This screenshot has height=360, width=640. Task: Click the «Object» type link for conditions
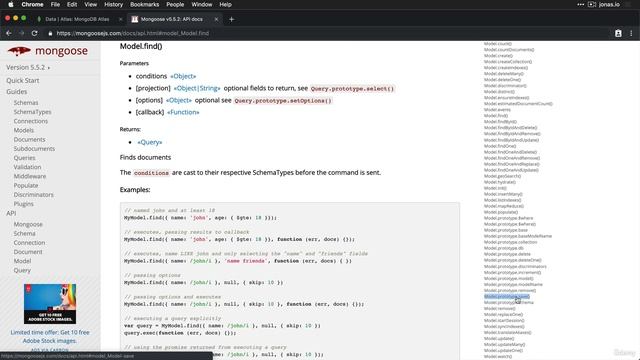(183, 76)
